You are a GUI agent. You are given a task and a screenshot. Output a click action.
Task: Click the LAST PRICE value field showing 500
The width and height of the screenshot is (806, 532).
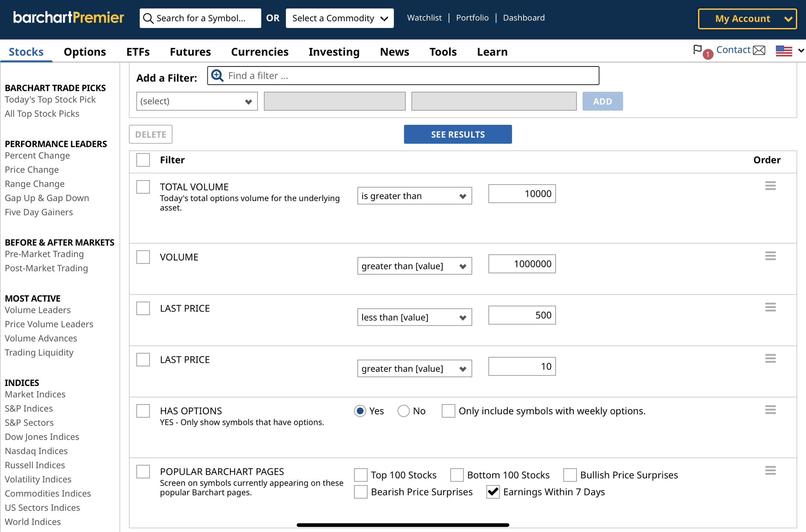tap(521, 315)
